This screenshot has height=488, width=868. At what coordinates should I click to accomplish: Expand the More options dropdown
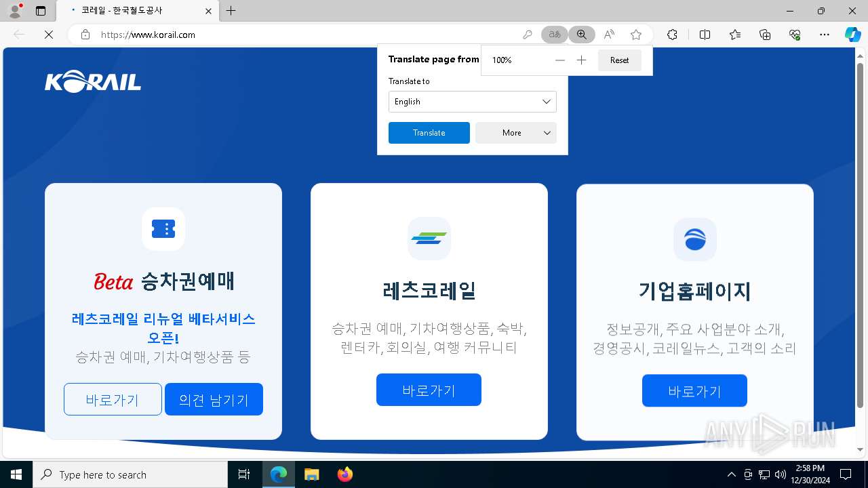(x=516, y=133)
